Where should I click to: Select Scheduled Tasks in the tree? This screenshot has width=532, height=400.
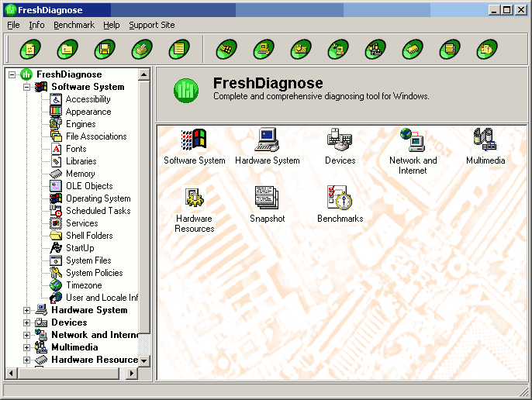(x=98, y=211)
